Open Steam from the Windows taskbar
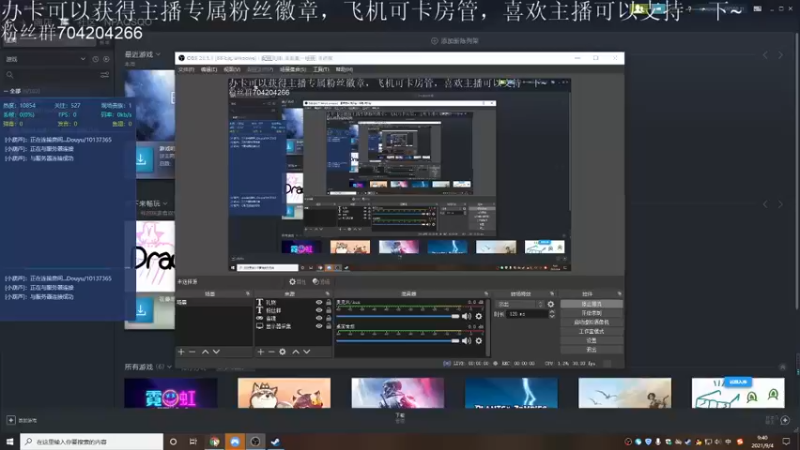This screenshot has width=800, height=450. click(276, 442)
